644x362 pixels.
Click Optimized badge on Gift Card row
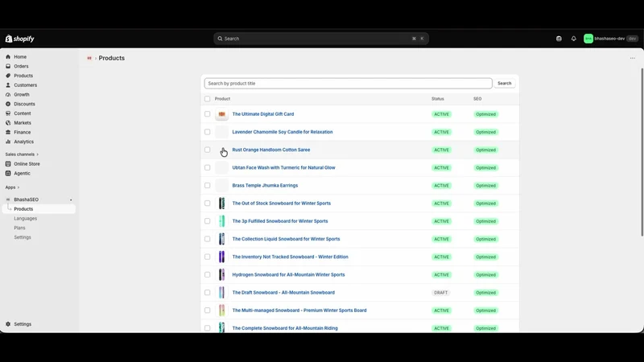point(486,114)
